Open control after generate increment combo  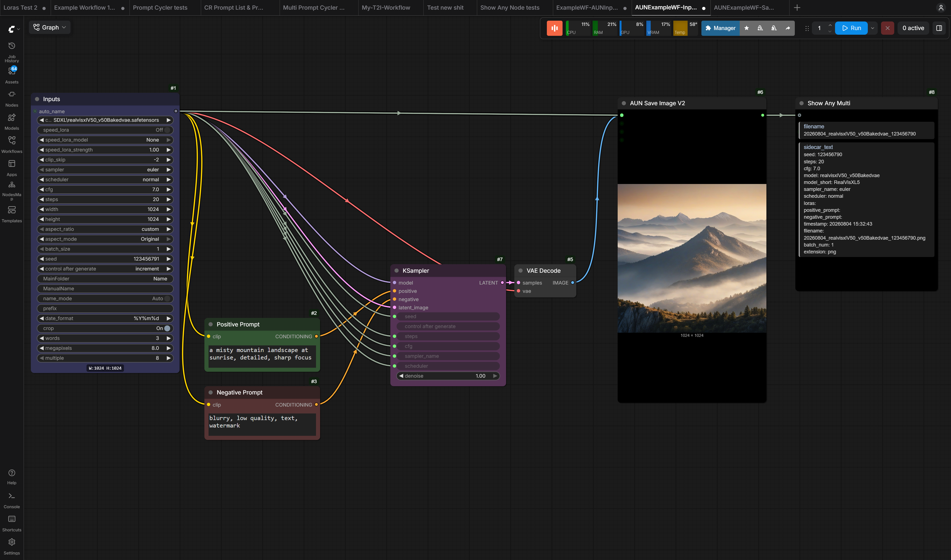(x=105, y=269)
